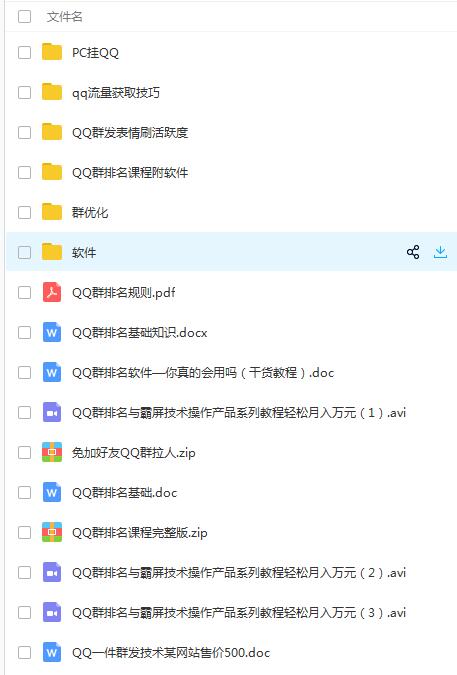The width and height of the screenshot is (457, 675).
Task: Click the download icon on 软件 row
Action: pos(440,252)
